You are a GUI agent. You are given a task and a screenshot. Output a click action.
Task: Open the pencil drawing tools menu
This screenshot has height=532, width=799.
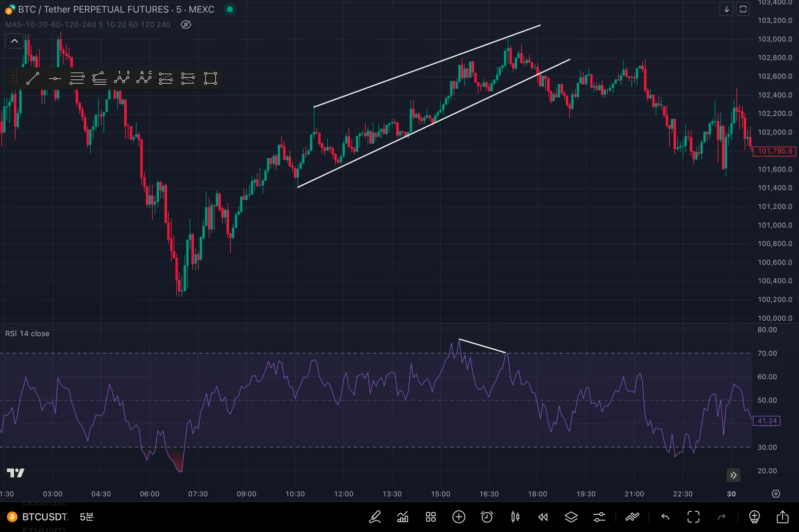tap(375, 517)
